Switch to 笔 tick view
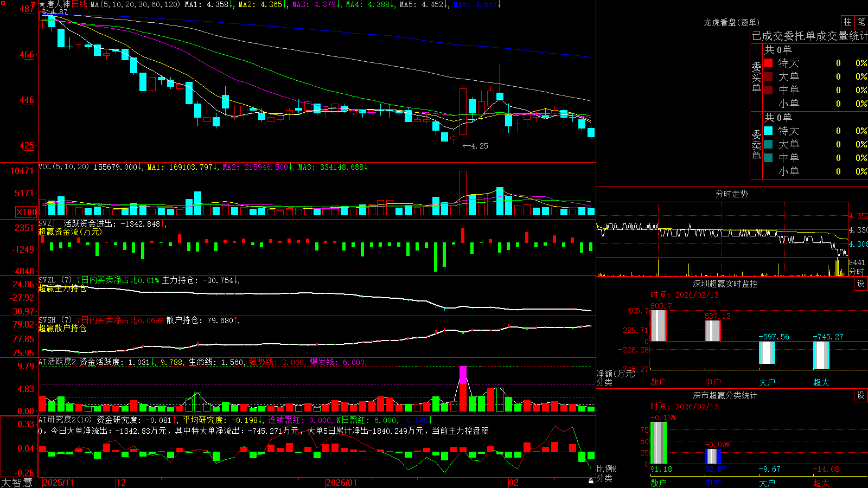 pos(861,22)
